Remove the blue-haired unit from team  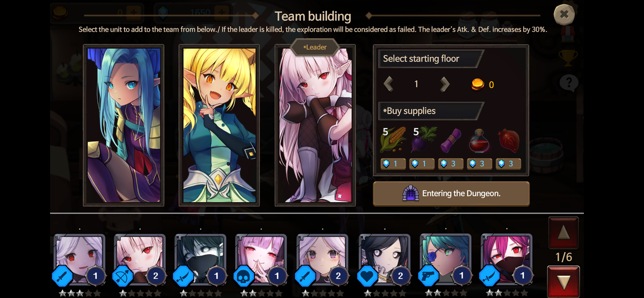(x=124, y=125)
